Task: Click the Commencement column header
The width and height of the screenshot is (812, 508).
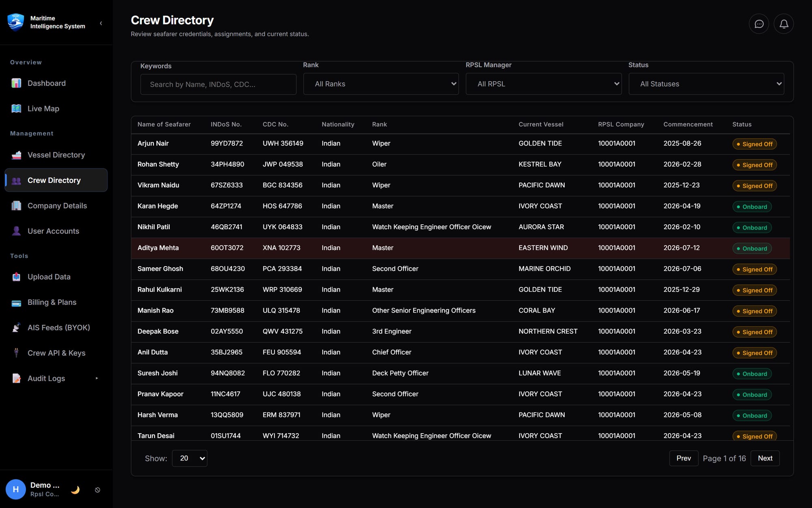Action: pos(688,124)
